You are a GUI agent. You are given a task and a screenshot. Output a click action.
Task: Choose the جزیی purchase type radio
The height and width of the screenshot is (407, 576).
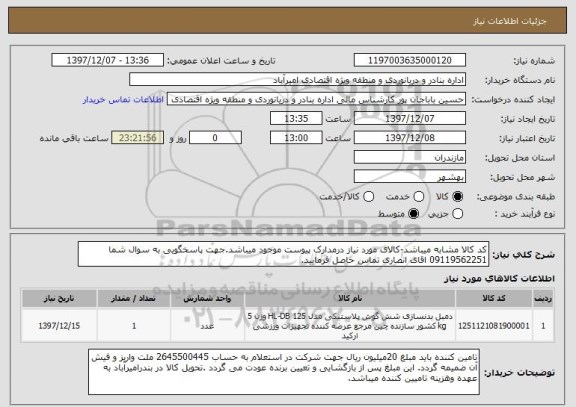[457, 213]
